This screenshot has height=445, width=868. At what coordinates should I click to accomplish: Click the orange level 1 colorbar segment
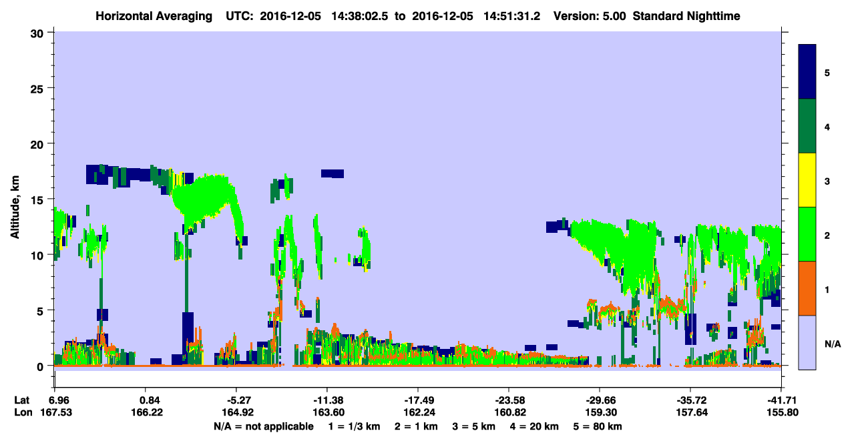pyautogui.click(x=807, y=288)
